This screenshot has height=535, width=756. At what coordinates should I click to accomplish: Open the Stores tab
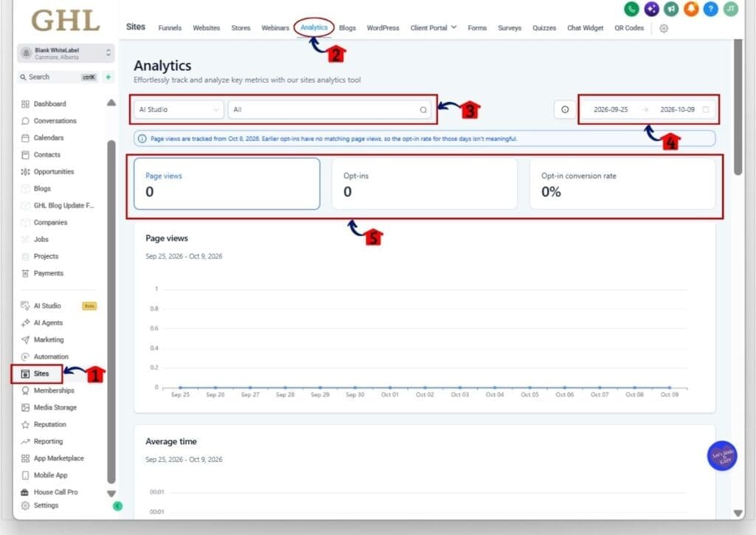(241, 28)
